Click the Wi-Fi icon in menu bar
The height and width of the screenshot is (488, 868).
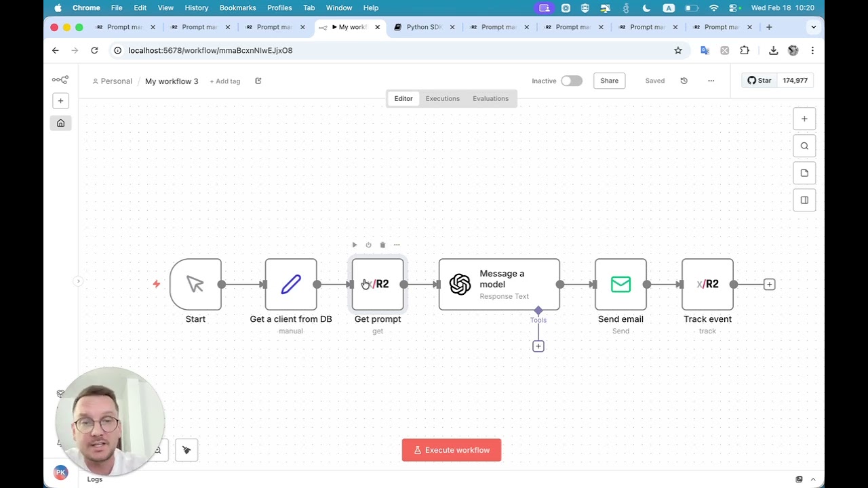pyautogui.click(x=713, y=8)
